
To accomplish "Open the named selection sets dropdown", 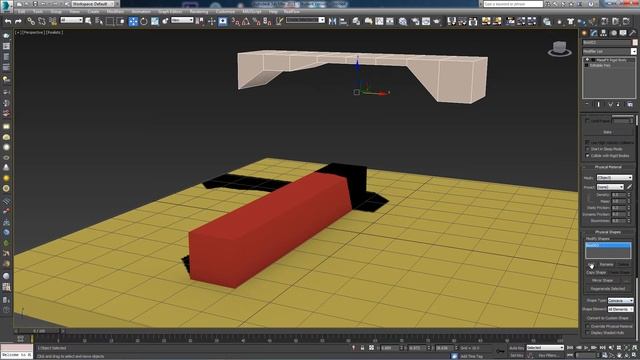I will (x=305, y=20).
